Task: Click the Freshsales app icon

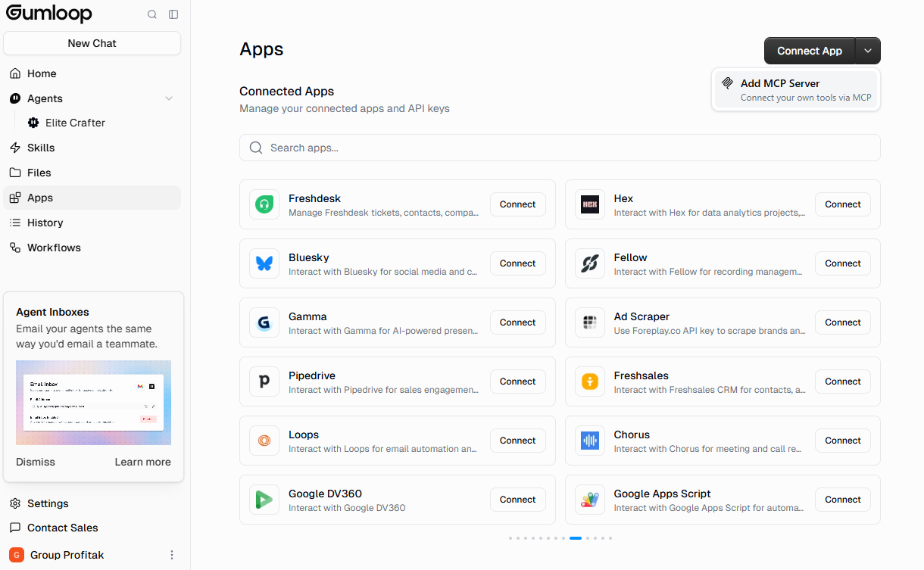Action: [589, 382]
